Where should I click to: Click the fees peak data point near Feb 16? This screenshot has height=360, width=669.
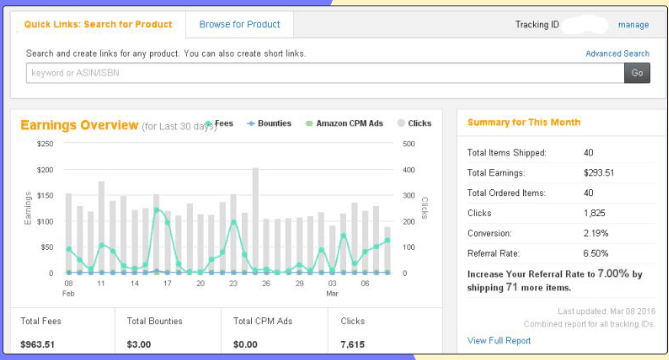click(157, 210)
